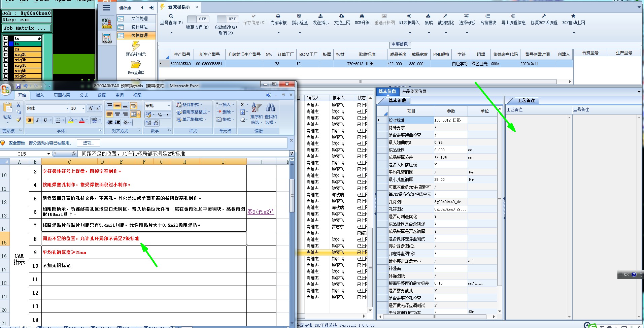Open dropdown arrow under 型号查询
Viewport: 644px width, 328px height.
click(171, 33)
